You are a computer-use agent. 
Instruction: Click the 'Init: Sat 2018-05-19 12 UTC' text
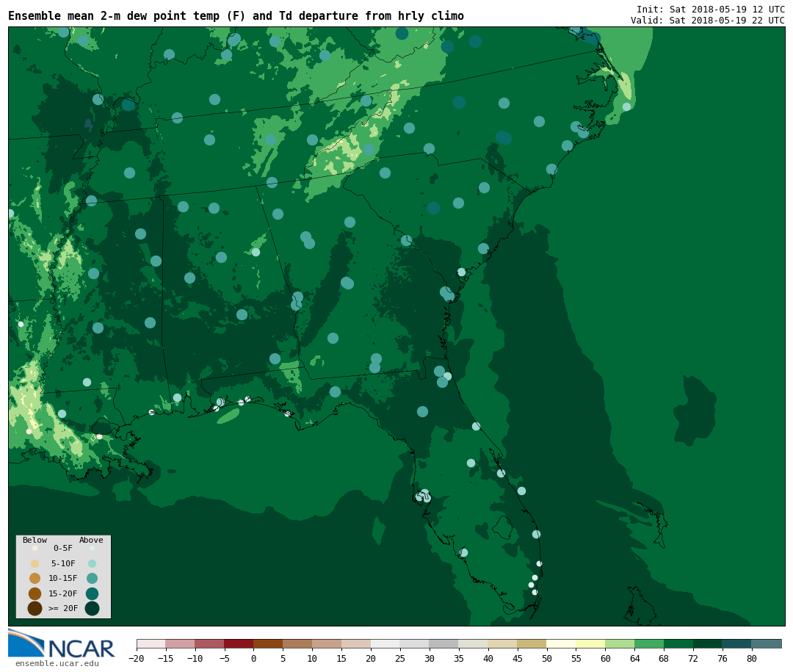(x=711, y=9)
